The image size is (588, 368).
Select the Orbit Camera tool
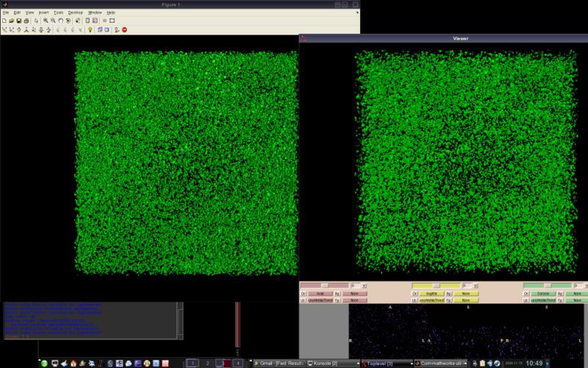pyautogui.click(x=4, y=29)
